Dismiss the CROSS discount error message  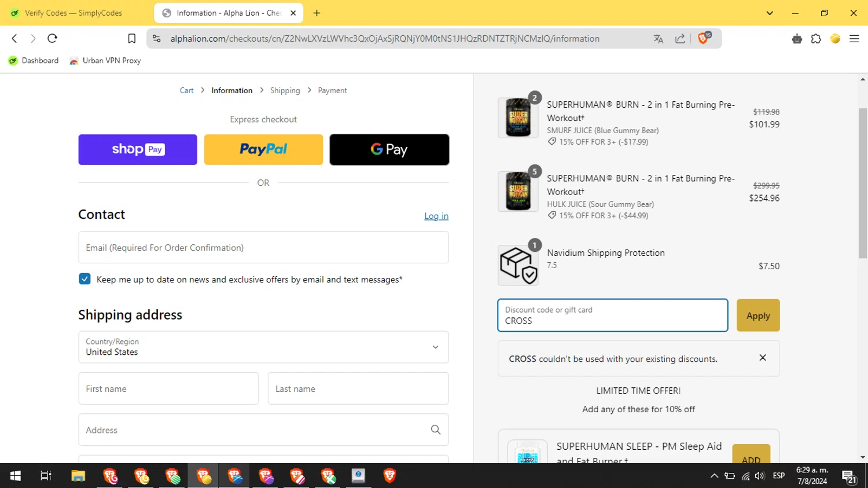(x=763, y=358)
